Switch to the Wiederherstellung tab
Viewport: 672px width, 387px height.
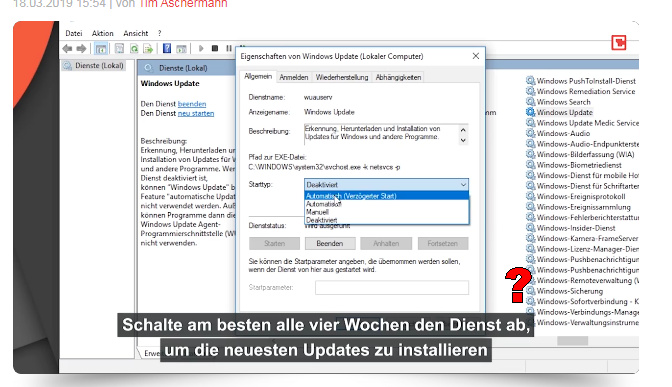[342, 77]
